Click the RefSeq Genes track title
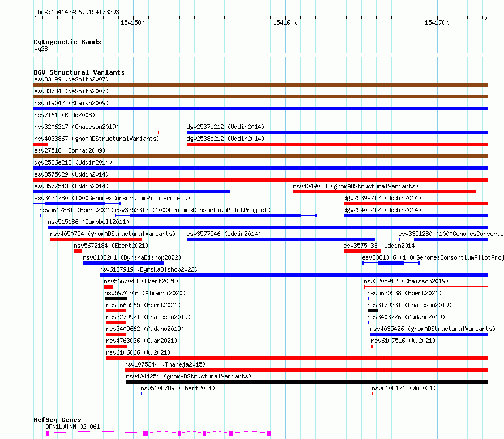Screen dimensions: 504x439 [x=57, y=420]
